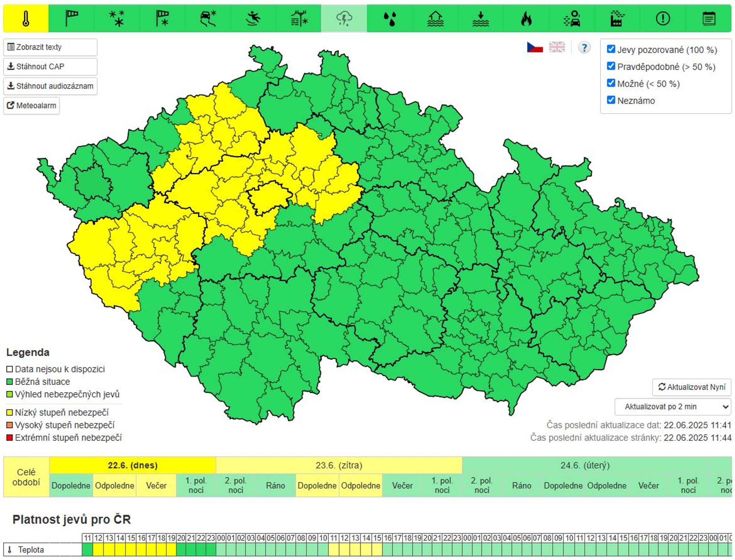Click green Běžná situace legend swatch

[x=10, y=382]
